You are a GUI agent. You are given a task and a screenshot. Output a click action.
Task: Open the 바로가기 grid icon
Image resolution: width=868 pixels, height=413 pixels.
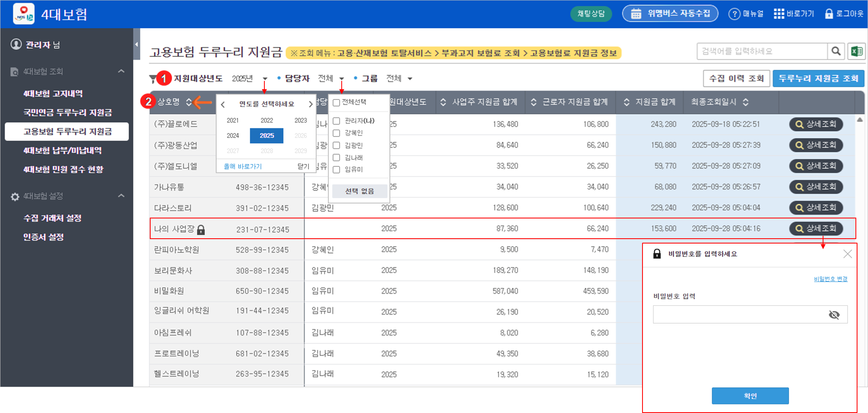point(779,14)
